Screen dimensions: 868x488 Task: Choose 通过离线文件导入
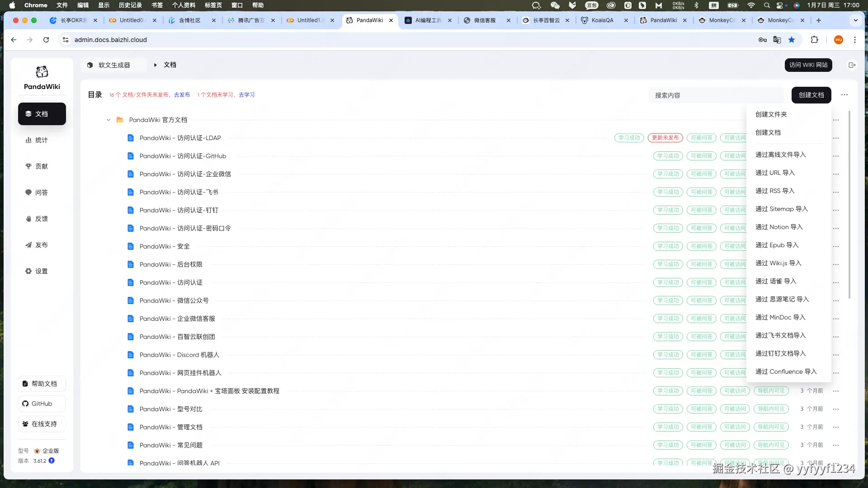tap(789, 155)
